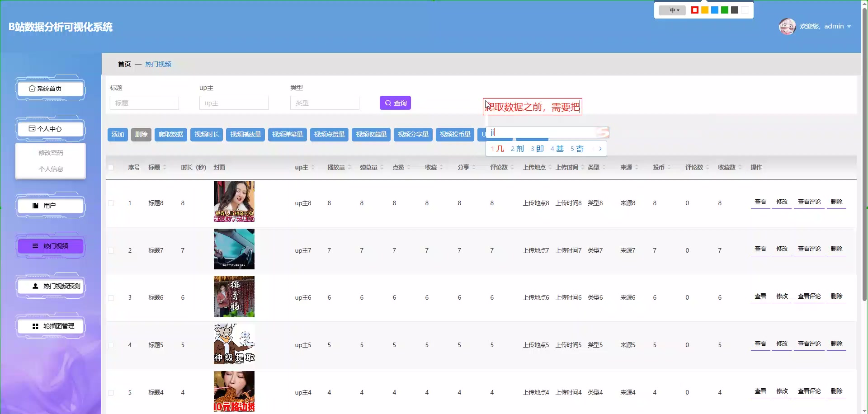Open the admin user dropdown arrow
This screenshot has height=414, width=868.
[849, 26]
